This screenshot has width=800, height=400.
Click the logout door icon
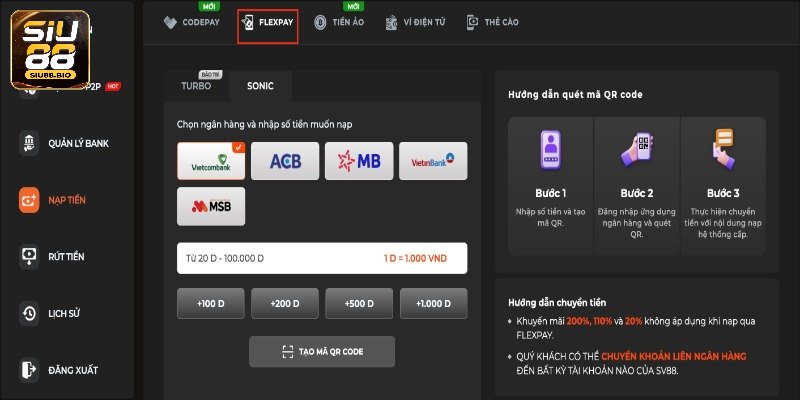pyautogui.click(x=29, y=370)
